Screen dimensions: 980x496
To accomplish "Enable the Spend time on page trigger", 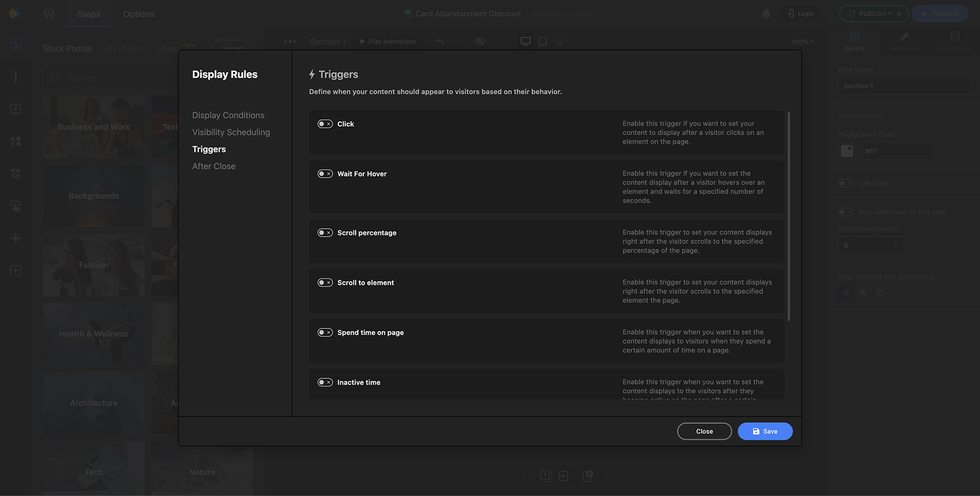I will [325, 332].
